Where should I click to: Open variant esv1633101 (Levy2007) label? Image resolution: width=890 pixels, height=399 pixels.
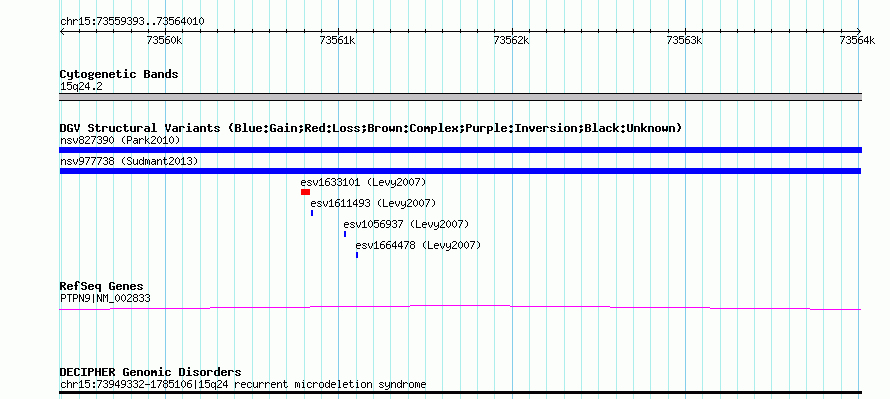pyautogui.click(x=363, y=182)
